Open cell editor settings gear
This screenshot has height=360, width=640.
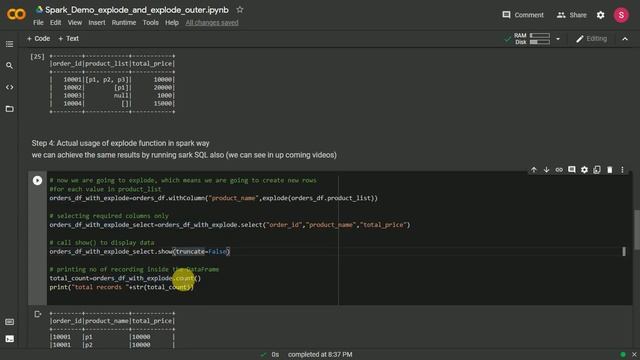click(x=584, y=170)
